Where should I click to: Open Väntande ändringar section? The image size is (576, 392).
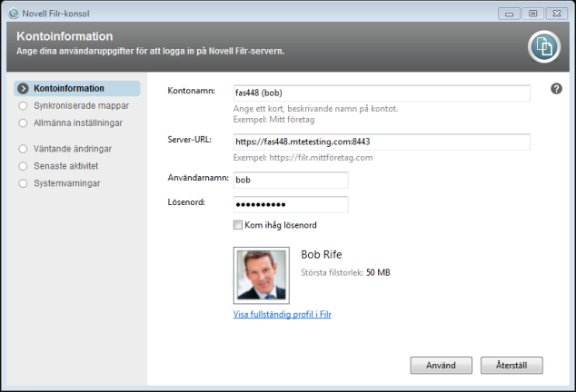[x=72, y=147]
